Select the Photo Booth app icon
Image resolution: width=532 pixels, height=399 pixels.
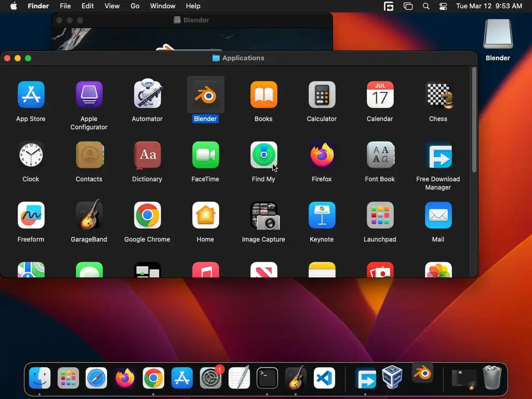pos(380,270)
